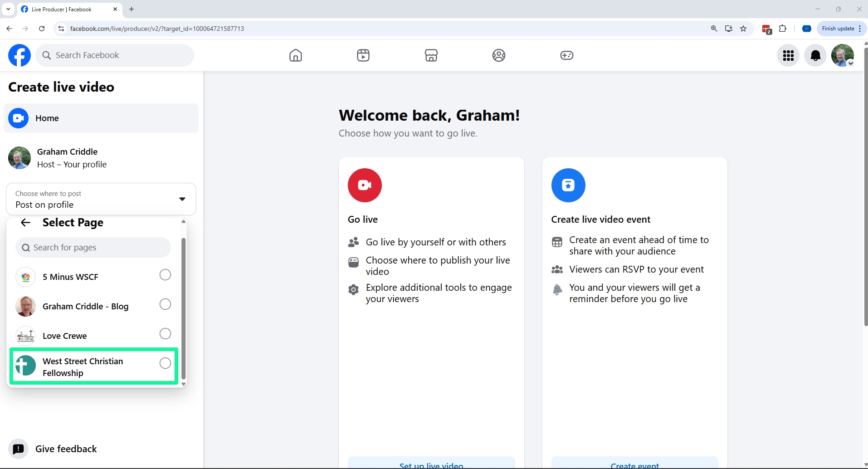Open a new browser tab
Screen dimensions: 868x469
132,9
